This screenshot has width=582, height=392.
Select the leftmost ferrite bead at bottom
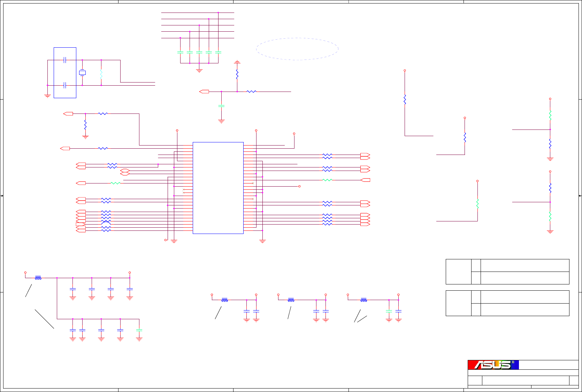pos(38,278)
